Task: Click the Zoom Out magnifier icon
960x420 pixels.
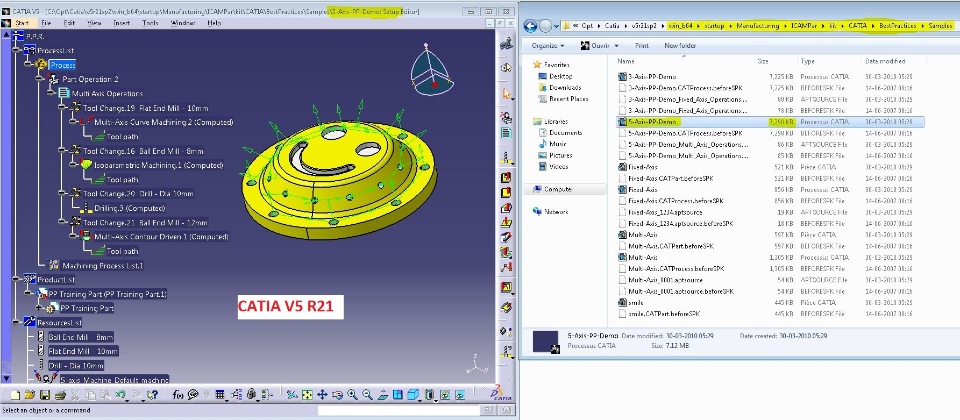Action: point(367,395)
